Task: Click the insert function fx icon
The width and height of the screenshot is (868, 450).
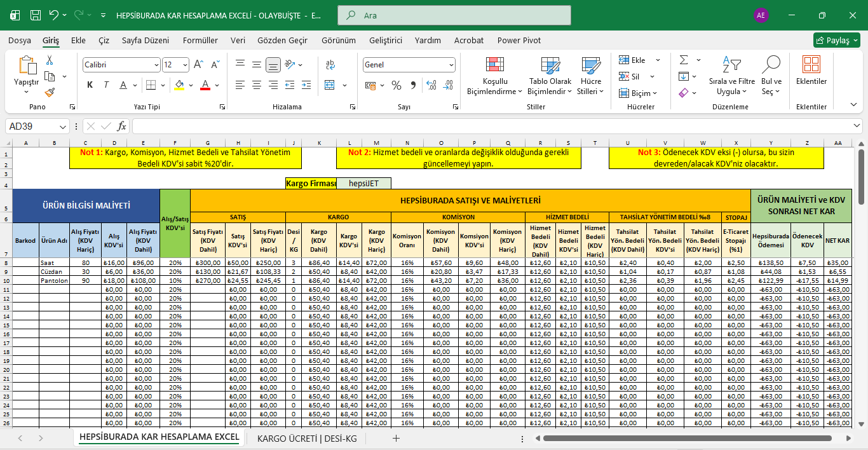Action: 121,126
